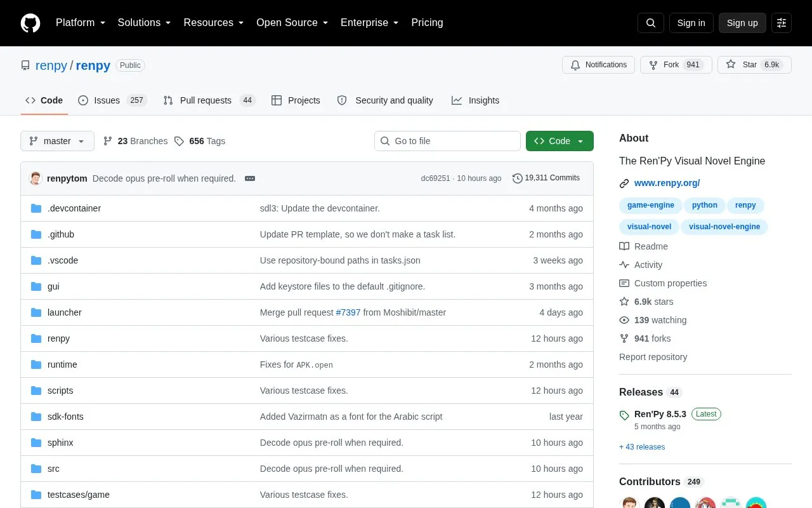Switch to the Projects tab
This screenshot has height=508, width=812.
coord(296,100)
